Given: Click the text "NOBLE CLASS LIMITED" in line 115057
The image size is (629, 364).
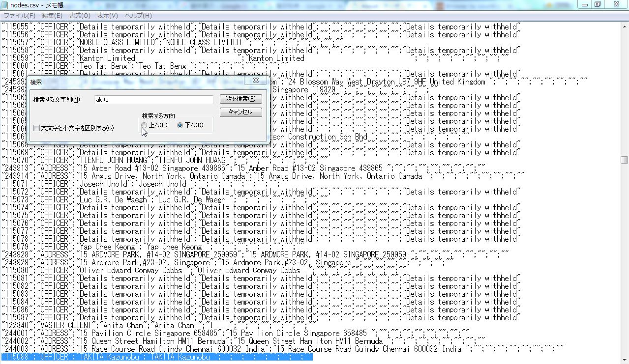Looking at the screenshot, I should [x=117, y=43].
